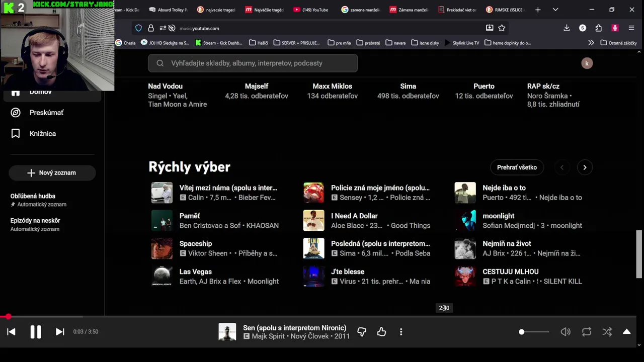This screenshot has width=644, height=362.
Task: Play I Need A Dollar
Action: [x=354, y=216]
